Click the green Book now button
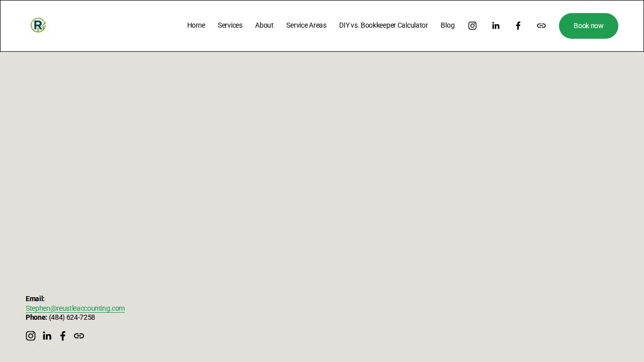 tap(589, 26)
